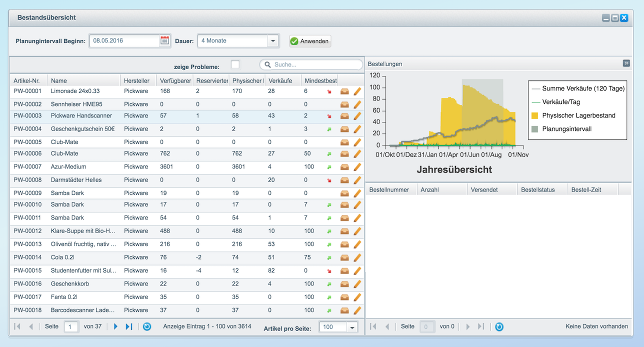
Task: Open the Dauer dropdown
Action: (x=272, y=41)
